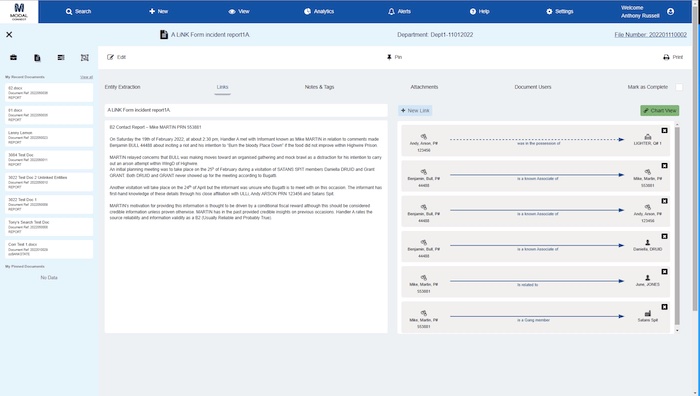700x396 pixels.
Task: Click the list view icon in sidebar
Action: pos(61,58)
